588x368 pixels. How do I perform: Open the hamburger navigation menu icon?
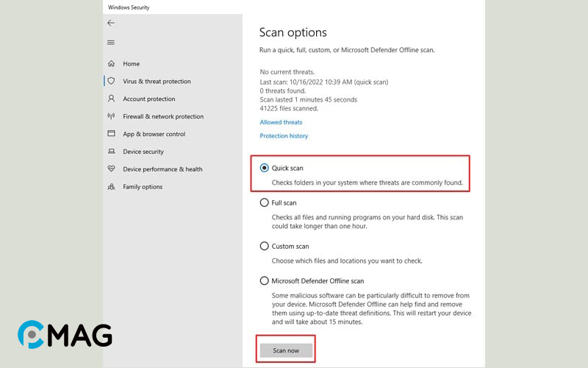point(111,43)
